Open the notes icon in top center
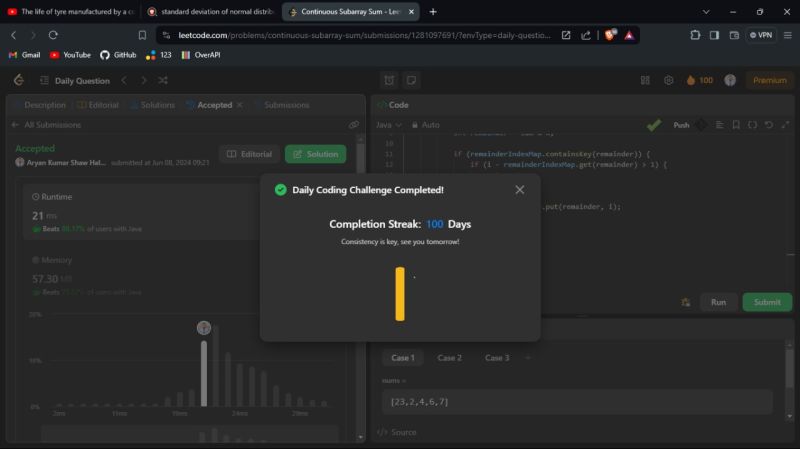Image resolution: width=800 pixels, height=449 pixels. tap(411, 80)
